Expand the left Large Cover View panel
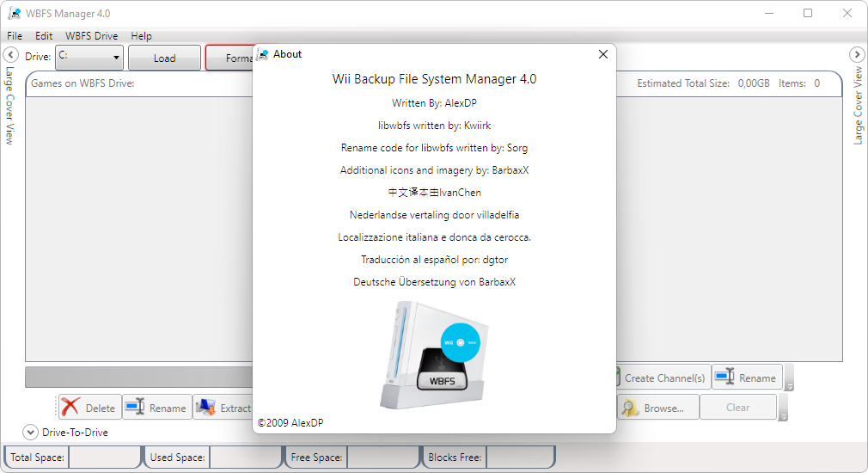The width and height of the screenshot is (868, 473). point(11,55)
